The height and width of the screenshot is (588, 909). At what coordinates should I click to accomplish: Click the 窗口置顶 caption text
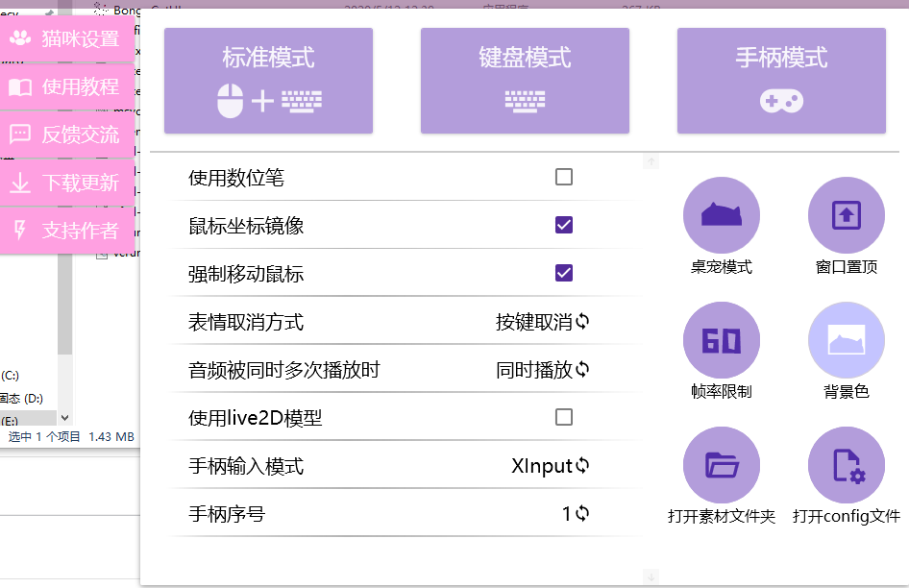click(847, 267)
